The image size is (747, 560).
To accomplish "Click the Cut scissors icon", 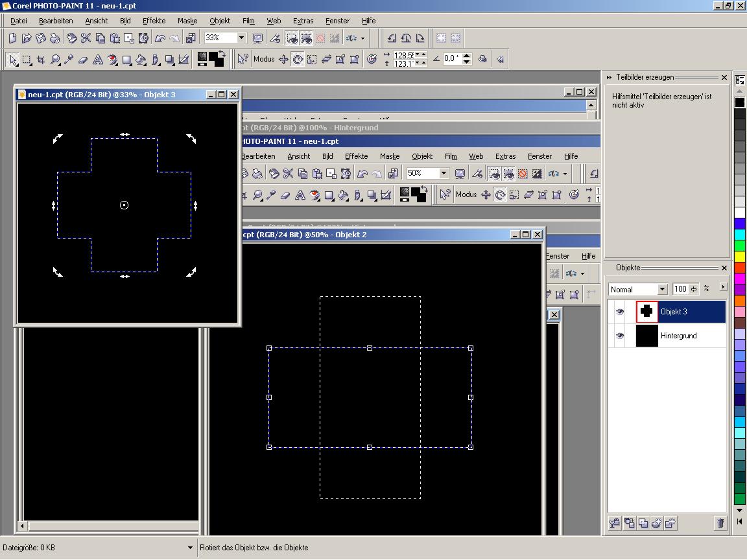I will [x=86, y=38].
